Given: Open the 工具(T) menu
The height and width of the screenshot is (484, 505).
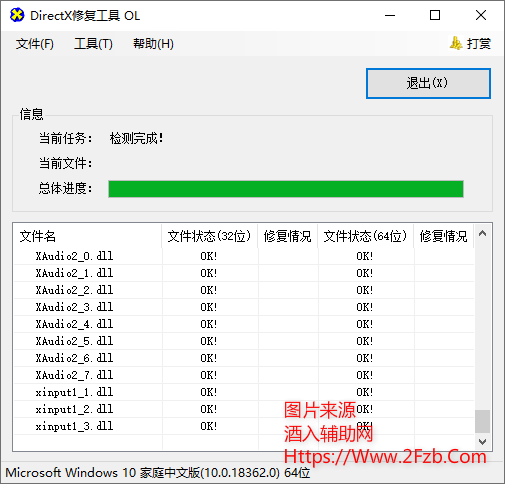Looking at the screenshot, I should 93,44.
